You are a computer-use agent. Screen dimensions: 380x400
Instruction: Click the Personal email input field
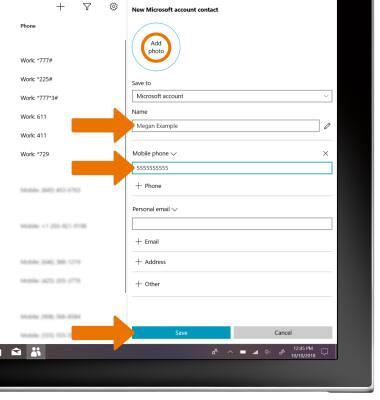232,224
